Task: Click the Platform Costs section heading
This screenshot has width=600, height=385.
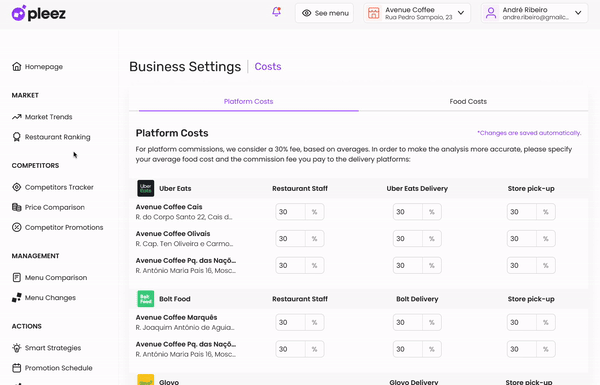Action: (172, 133)
